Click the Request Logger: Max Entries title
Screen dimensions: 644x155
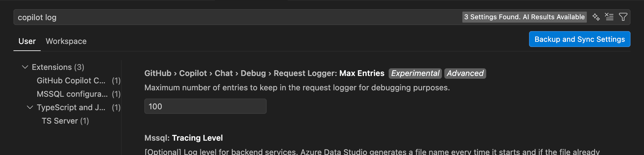pyautogui.click(x=329, y=74)
